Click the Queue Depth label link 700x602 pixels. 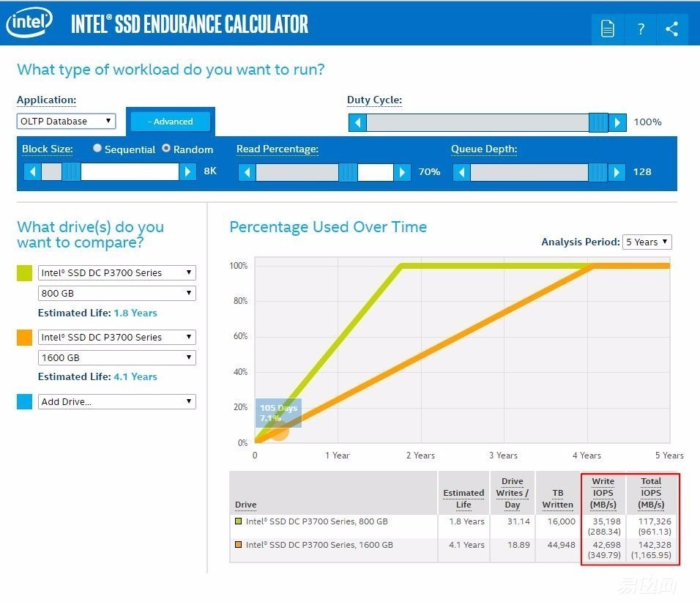coord(484,149)
